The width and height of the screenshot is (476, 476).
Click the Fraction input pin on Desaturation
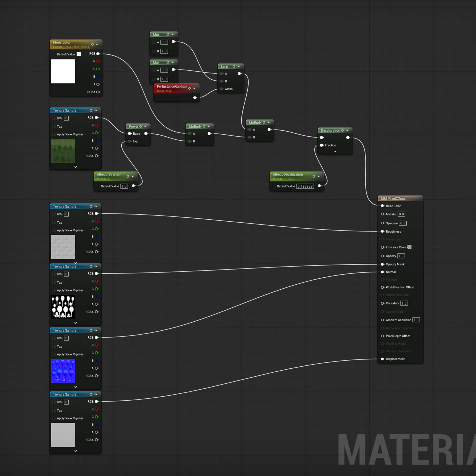click(322, 145)
